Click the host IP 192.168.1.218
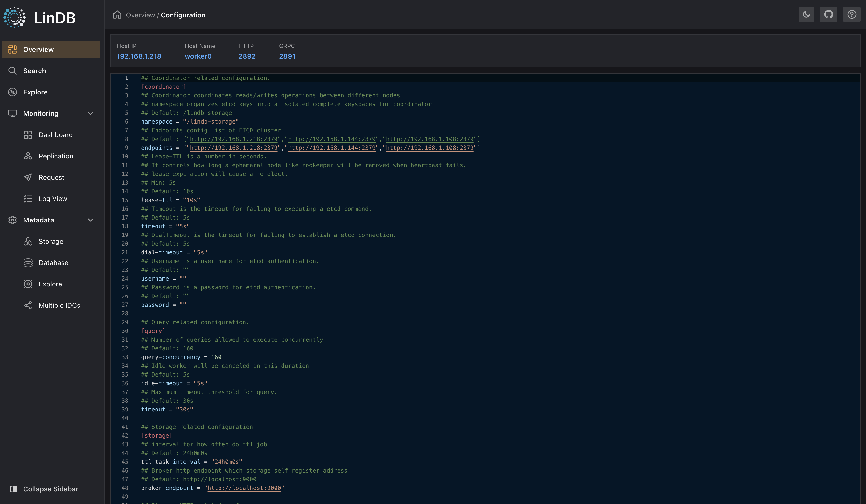 click(139, 56)
